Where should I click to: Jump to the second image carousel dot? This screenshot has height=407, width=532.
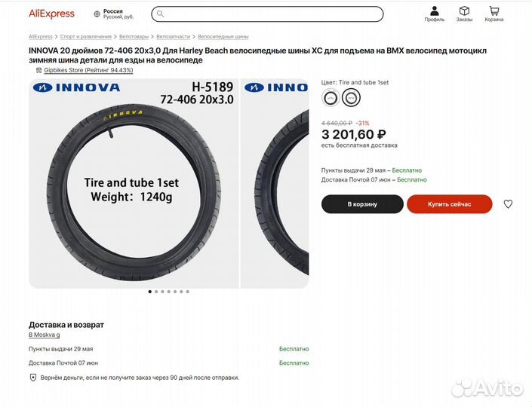[156, 291]
